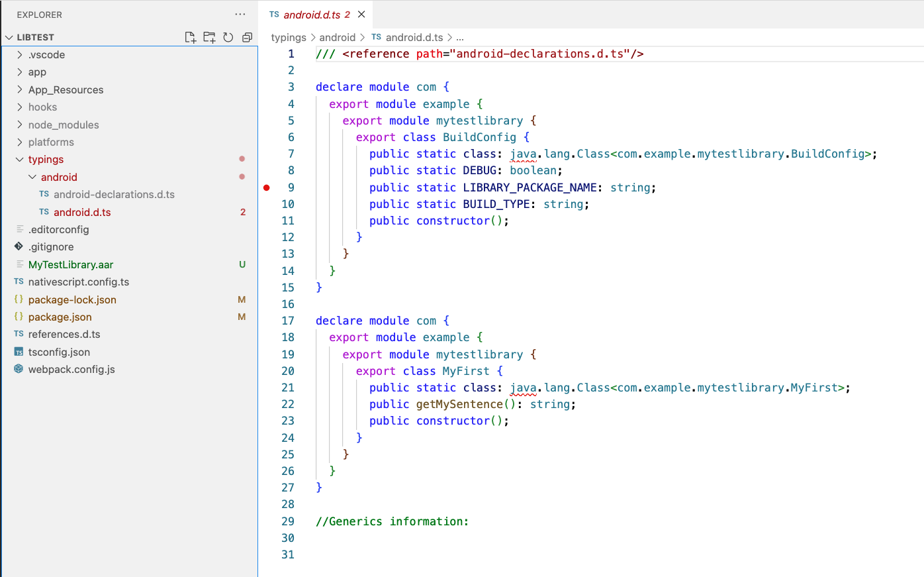Click the underlined 'java' on line 21
The image size is (924, 577).
coord(523,388)
